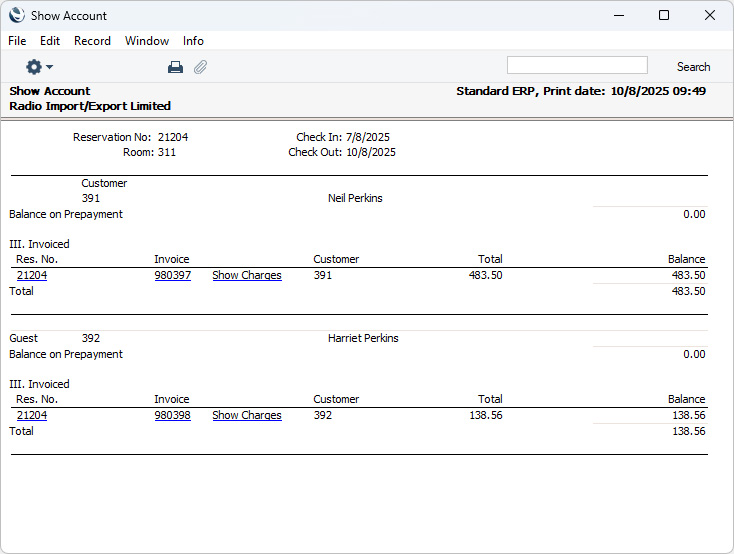Open the Edit menu
The image size is (734, 554).
point(50,41)
